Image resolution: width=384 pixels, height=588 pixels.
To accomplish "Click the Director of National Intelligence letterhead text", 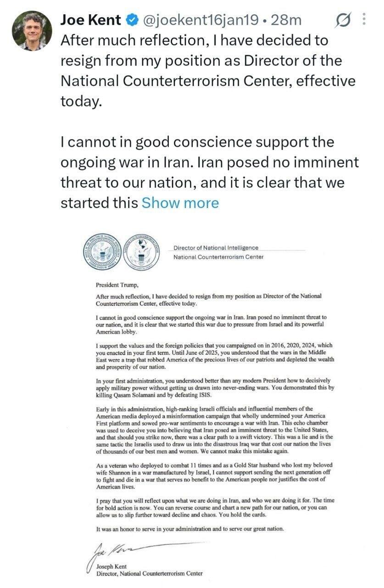I will point(216,248).
